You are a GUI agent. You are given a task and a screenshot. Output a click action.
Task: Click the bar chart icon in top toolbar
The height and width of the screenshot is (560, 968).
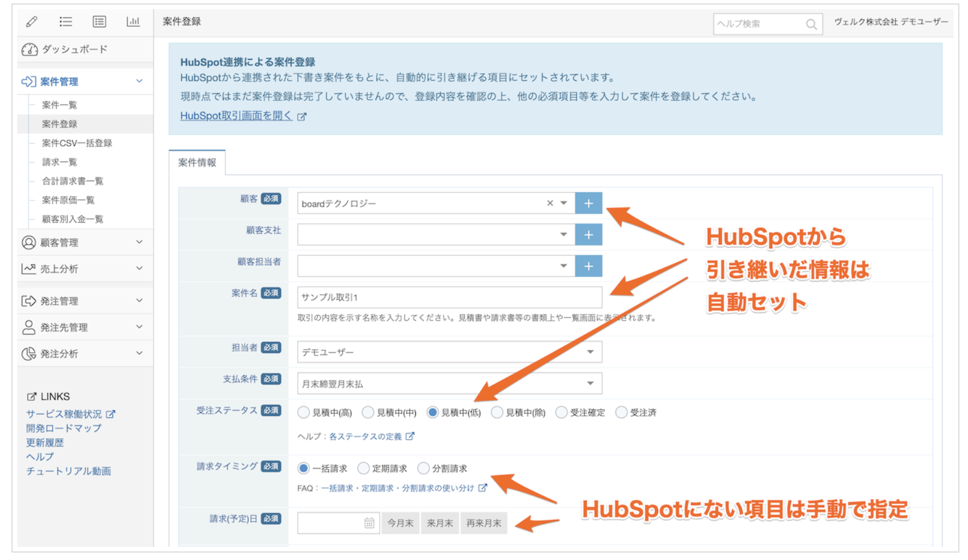(x=133, y=22)
